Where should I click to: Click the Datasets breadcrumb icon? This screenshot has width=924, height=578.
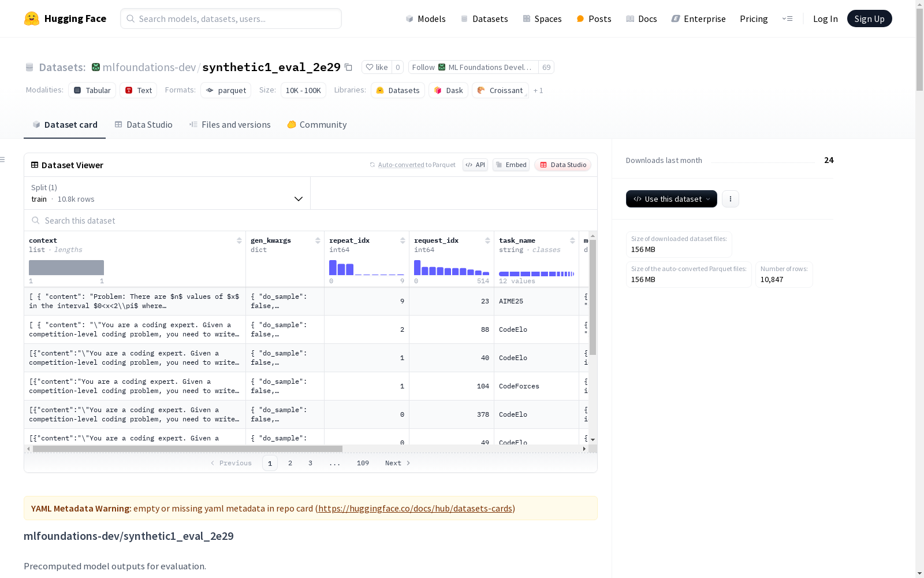[29, 67]
